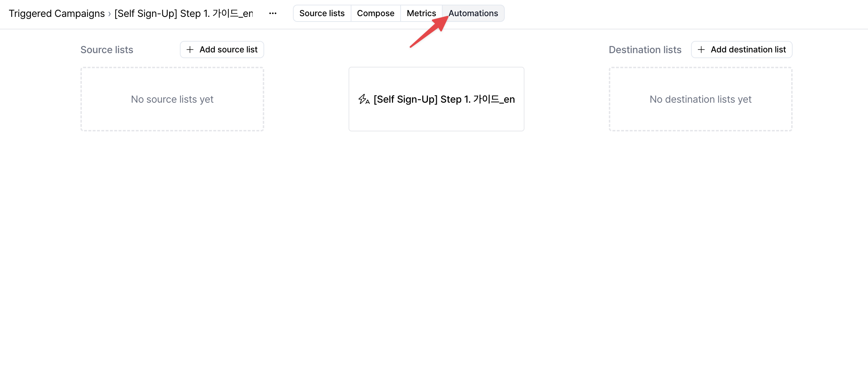This screenshot has height=387, width=868.
Task: Open the three-dot more options menu
Action: pyautogui.click(x=273, y=13)
